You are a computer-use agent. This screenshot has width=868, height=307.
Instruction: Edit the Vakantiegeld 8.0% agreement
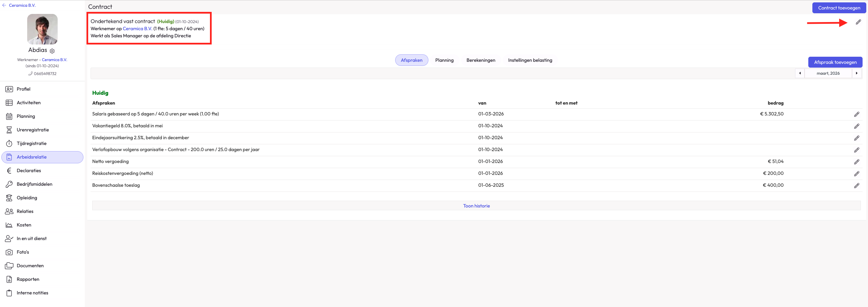coord(856,126)
